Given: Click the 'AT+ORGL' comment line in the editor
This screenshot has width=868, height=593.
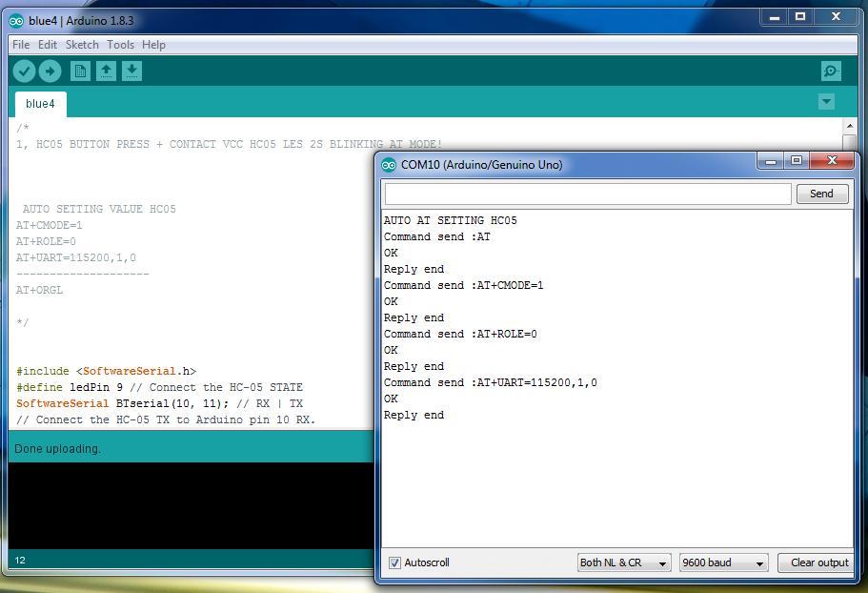Looking at the screenshot, I should point(39,290).
